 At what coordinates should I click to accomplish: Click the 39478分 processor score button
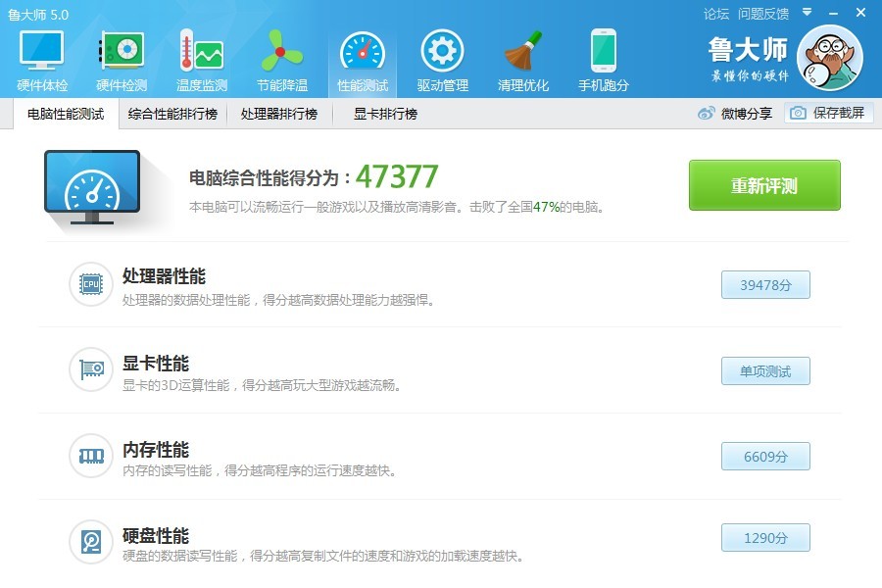coord(765,285)
